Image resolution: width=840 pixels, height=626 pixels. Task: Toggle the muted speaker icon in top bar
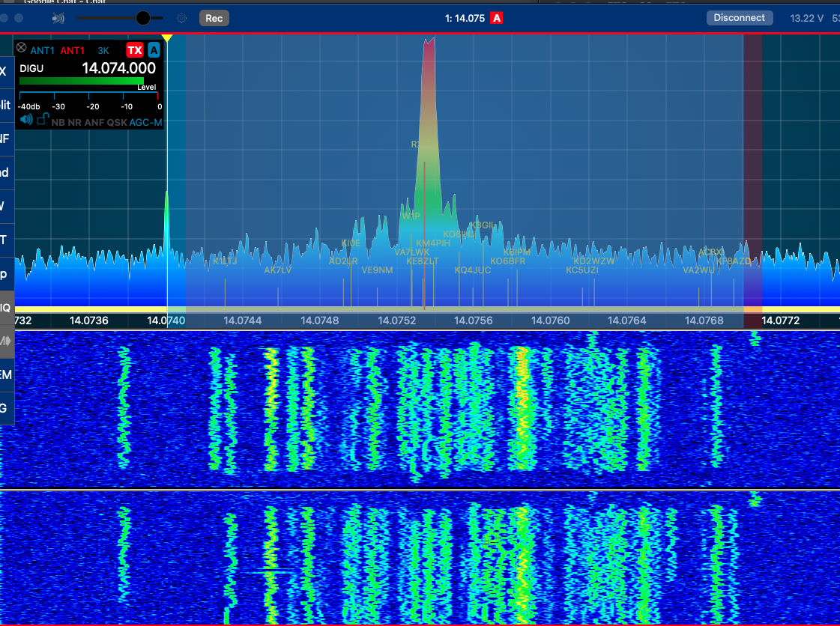tap(58, 18)
